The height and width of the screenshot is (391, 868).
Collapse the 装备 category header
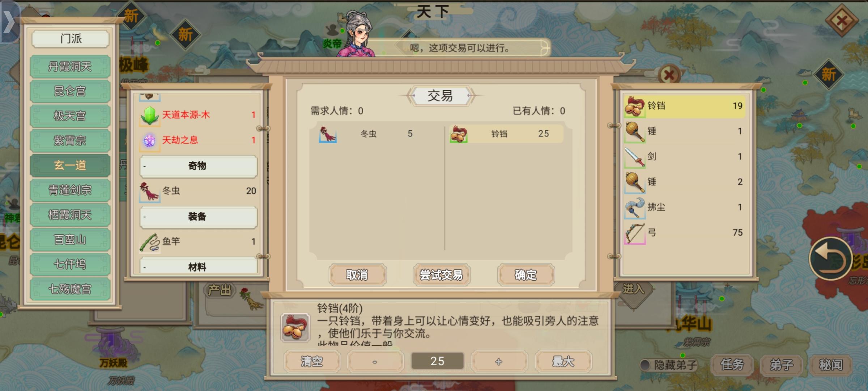click(x=198, y=217)
